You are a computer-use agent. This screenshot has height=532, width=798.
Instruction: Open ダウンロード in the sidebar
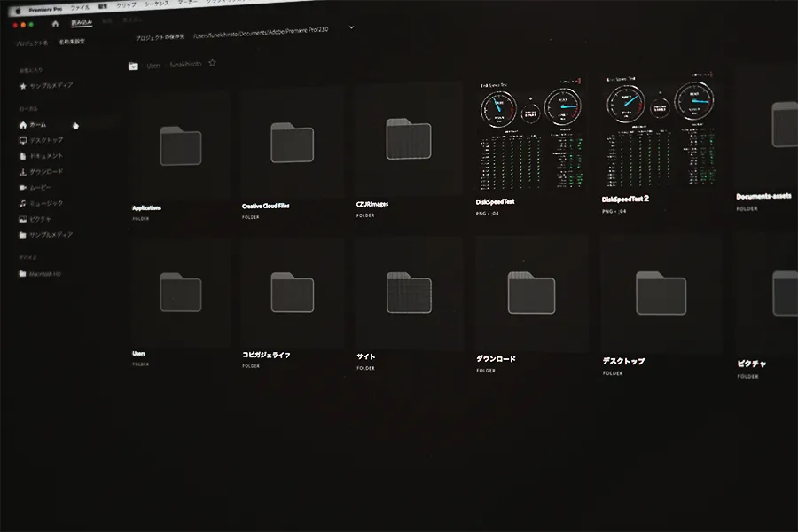pyautogui.click(x=41, y=171)
